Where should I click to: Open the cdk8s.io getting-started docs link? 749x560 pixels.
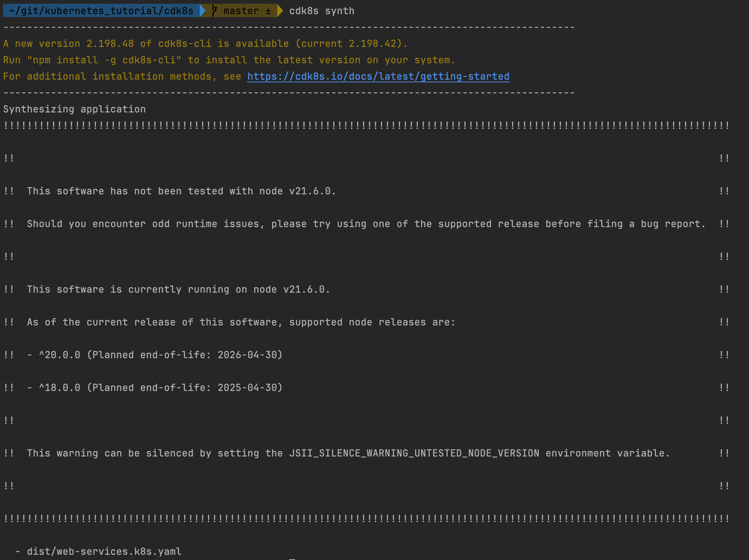(378, 76)
